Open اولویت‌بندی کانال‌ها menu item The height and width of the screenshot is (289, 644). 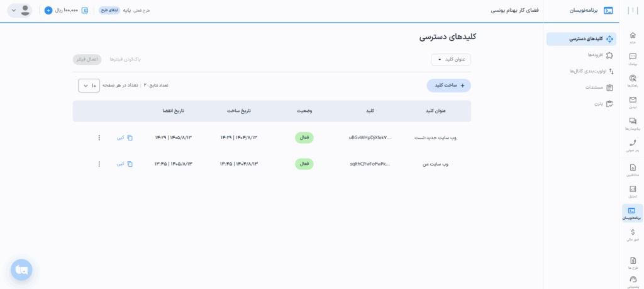(x=582, y=71)
